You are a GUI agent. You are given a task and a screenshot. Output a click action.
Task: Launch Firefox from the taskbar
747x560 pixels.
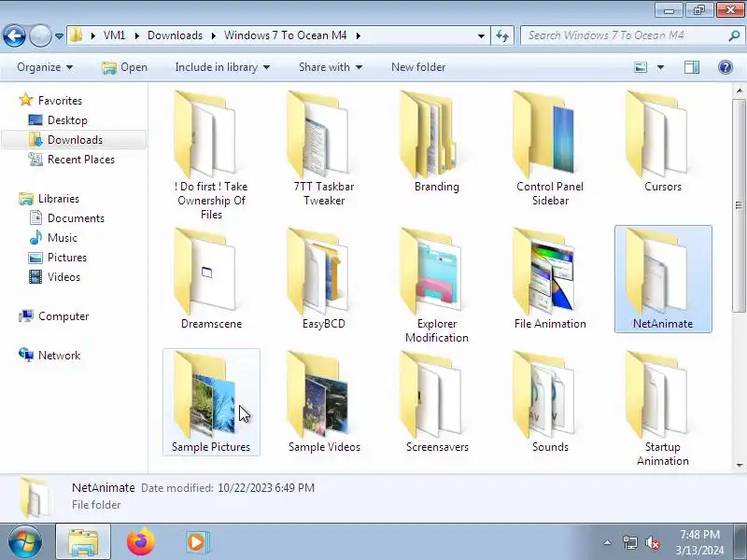[x=141, y=542]
